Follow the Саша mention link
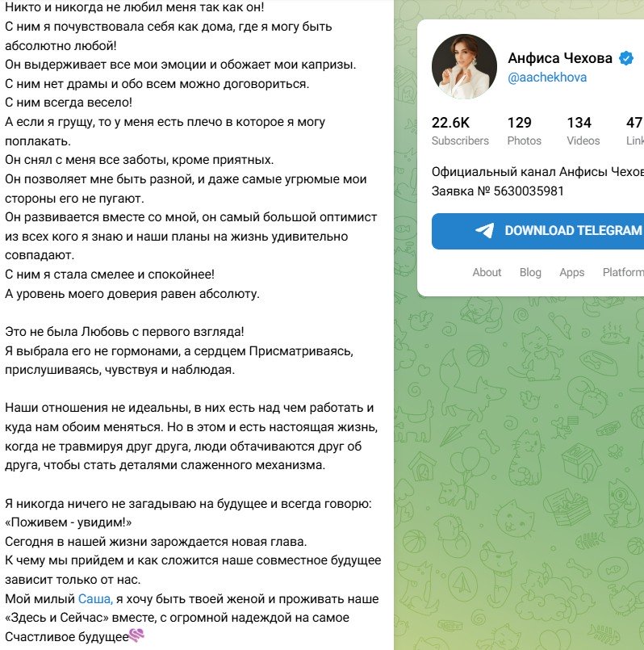Viewport: 644px width, 650px height. click(95, 599)
